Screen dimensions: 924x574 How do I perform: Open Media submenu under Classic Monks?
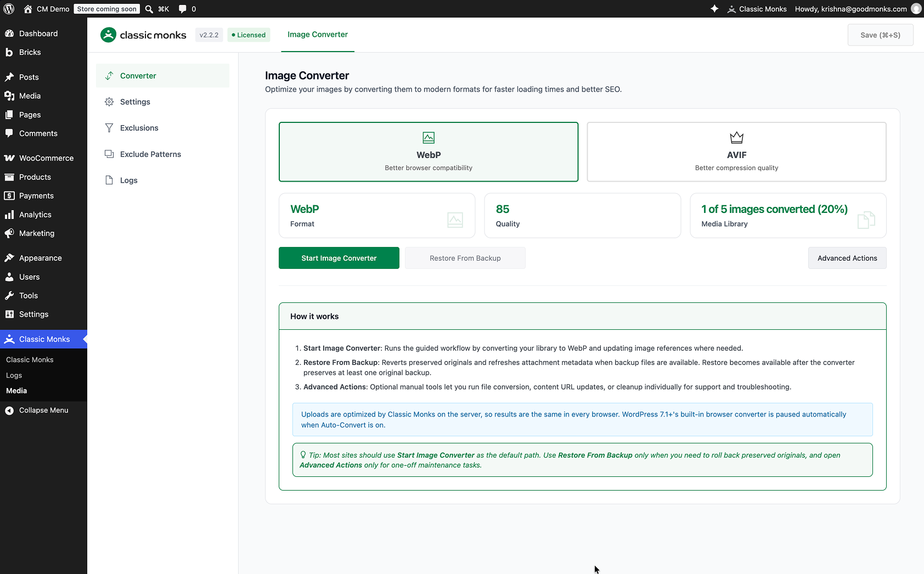[16, 391]
